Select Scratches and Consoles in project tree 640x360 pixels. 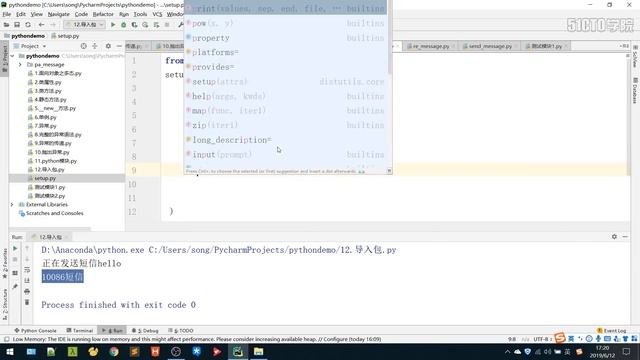click(x=51, y=213)
